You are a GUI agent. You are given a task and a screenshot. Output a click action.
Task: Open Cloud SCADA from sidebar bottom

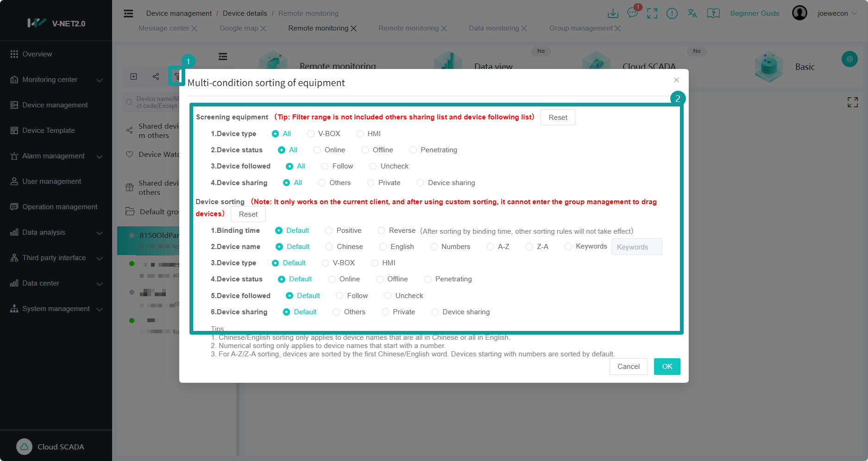[50, 447]
